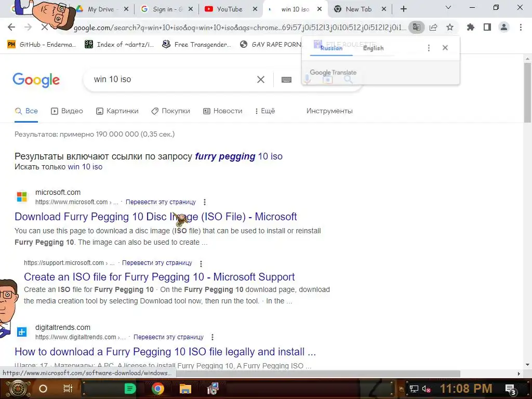Open the three-dot menu for microsoft.com result
The width and height of the screenshot is (532, 399).
(x=205, y=202)
